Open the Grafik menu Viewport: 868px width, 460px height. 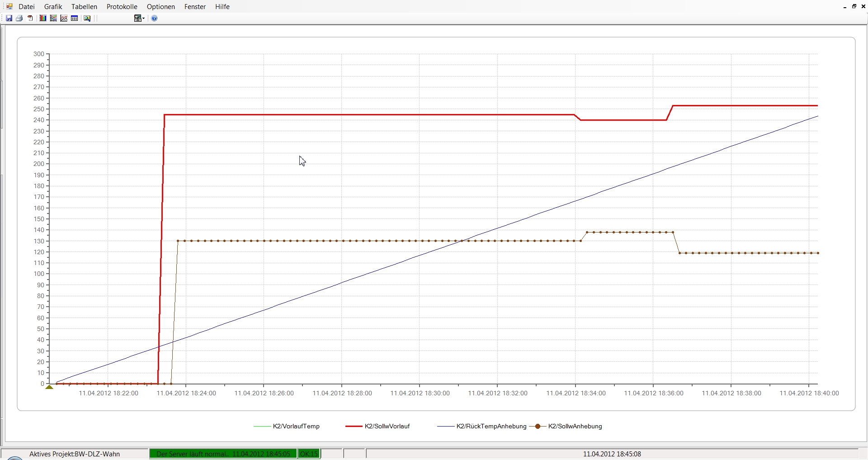[x=53, y=7]
